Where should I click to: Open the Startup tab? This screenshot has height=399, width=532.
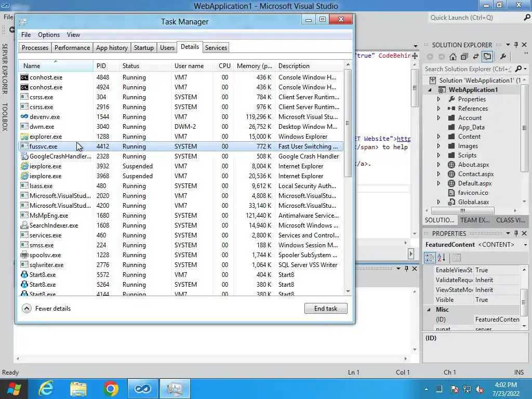[x=144, y=47]
